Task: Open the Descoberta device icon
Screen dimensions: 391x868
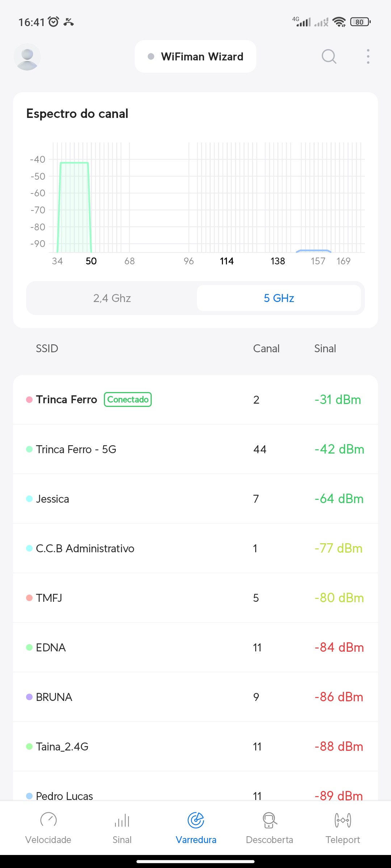Action: pyautogui.click(x=269, y=820)
